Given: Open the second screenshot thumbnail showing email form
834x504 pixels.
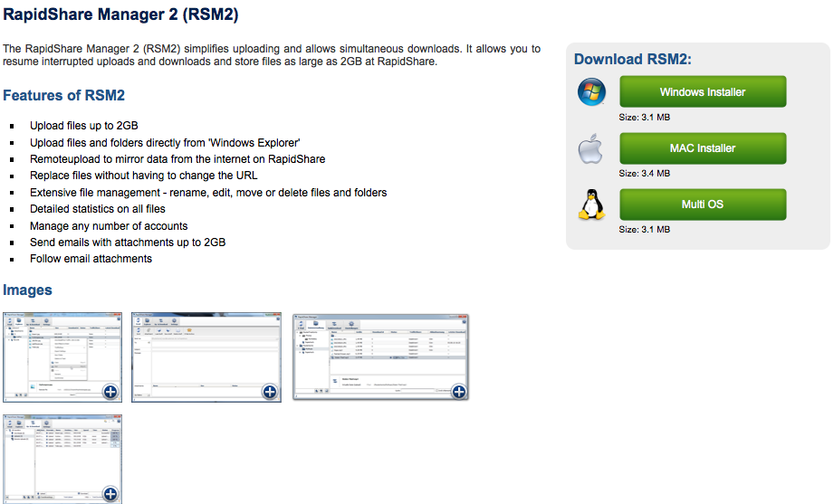Looking at the screenshot, I should tap(206, 357).
